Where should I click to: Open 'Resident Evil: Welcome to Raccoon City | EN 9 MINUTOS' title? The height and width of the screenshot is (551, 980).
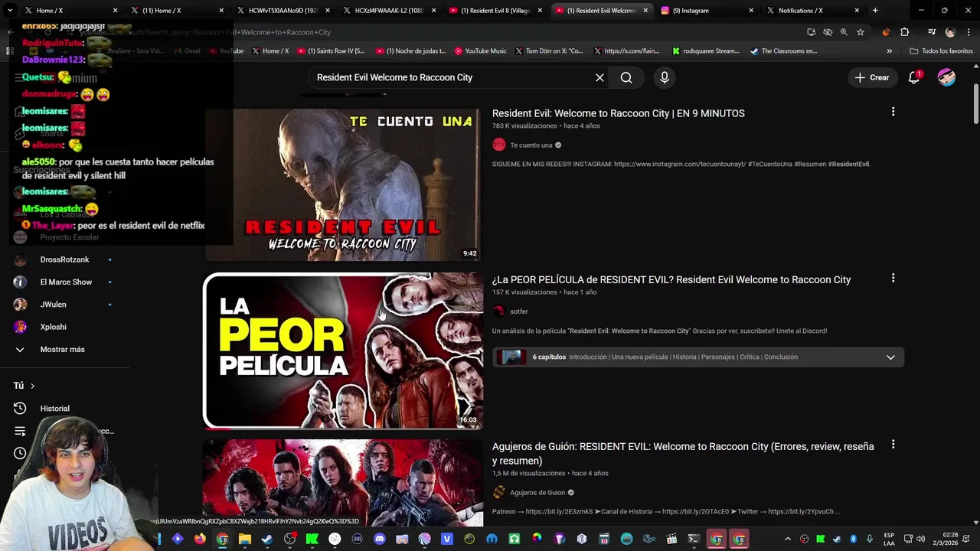pyautogui.click(x=618, y=113)
